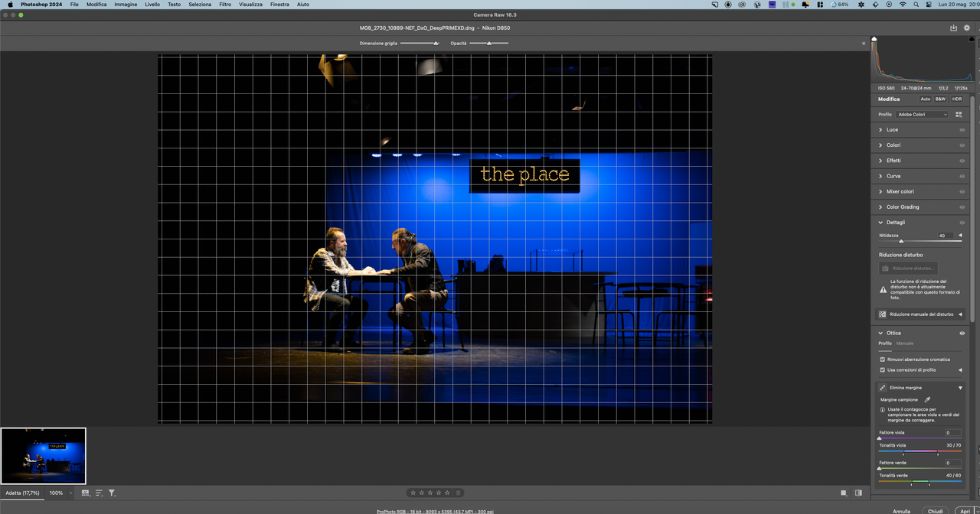Click before/after view icon at bottom right
980x514 pixels.
858,493
